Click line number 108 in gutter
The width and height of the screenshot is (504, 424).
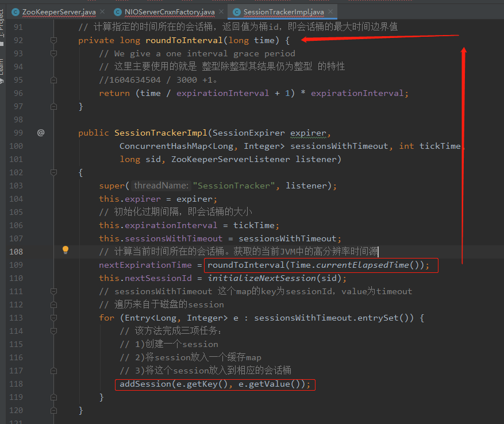coord(16,252)
